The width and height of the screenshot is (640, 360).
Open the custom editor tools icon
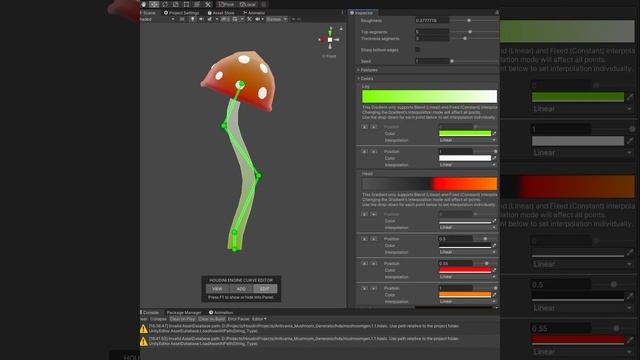(x=208, y=4)
